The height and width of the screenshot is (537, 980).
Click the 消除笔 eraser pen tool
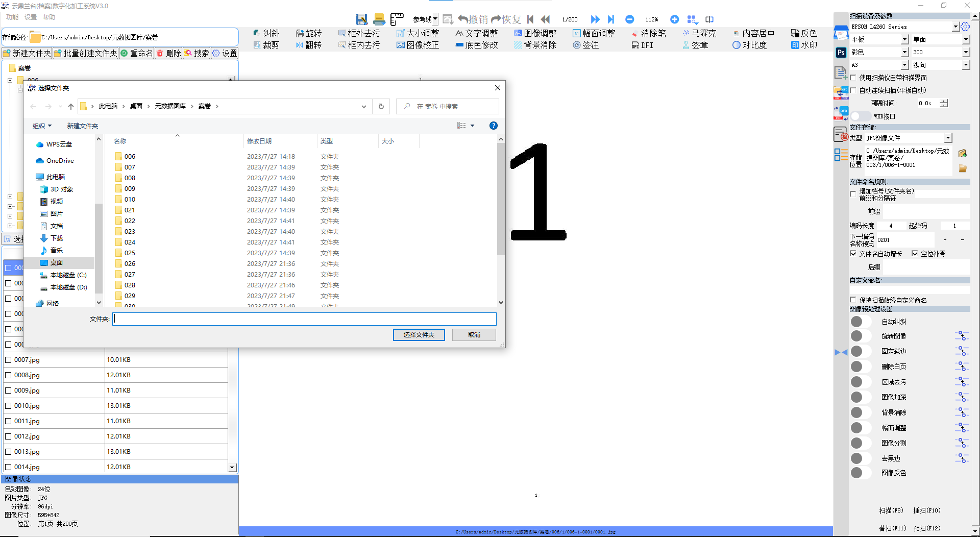(648, 33)
